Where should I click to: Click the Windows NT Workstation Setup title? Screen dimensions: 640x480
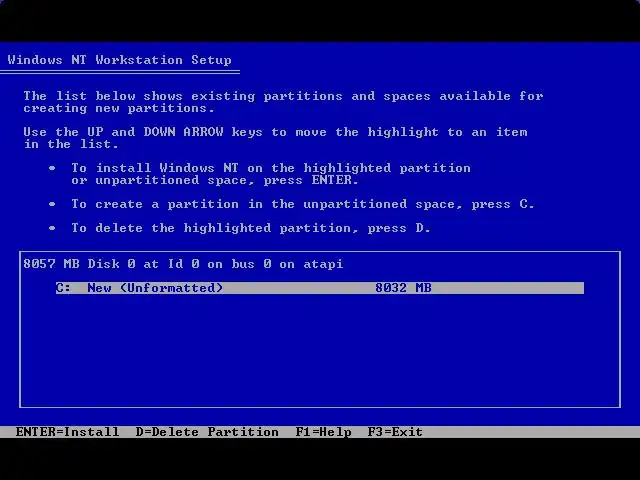(120, 60)
